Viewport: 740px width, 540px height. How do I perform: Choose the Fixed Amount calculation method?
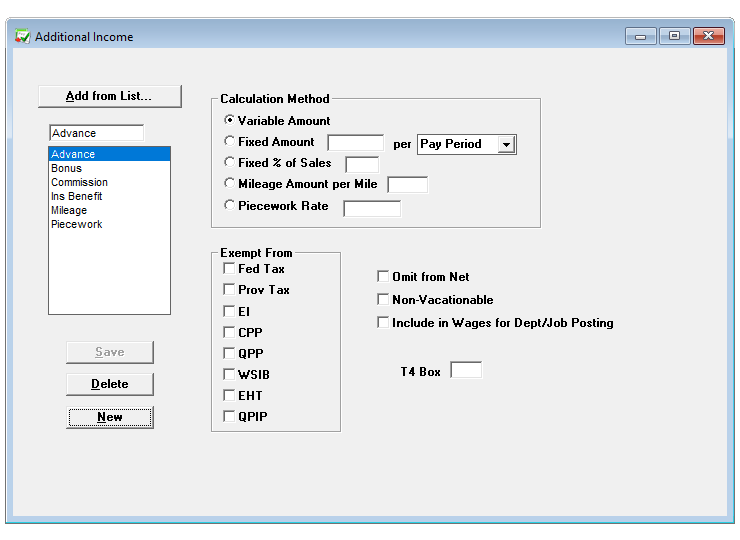[x=230, y=142]
